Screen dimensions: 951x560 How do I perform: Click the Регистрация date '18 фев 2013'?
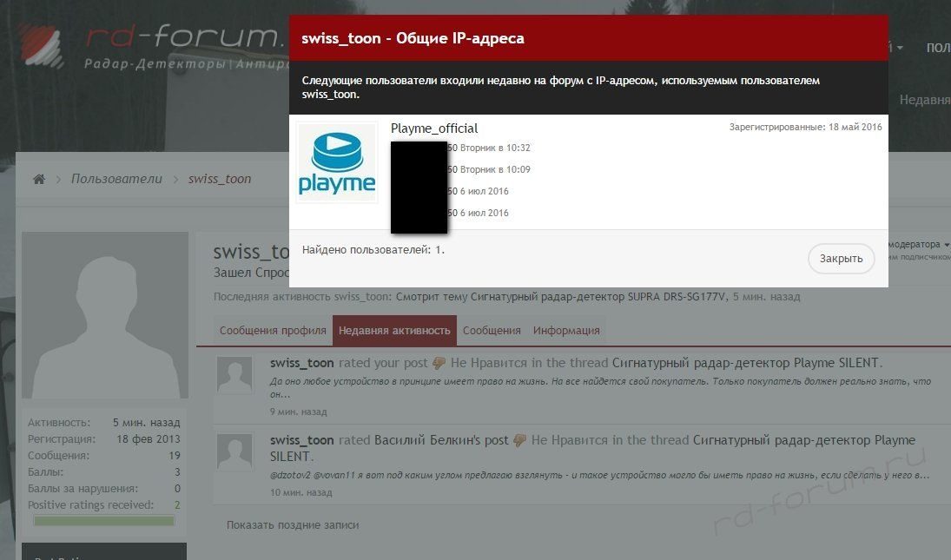(x=148, y=438)
